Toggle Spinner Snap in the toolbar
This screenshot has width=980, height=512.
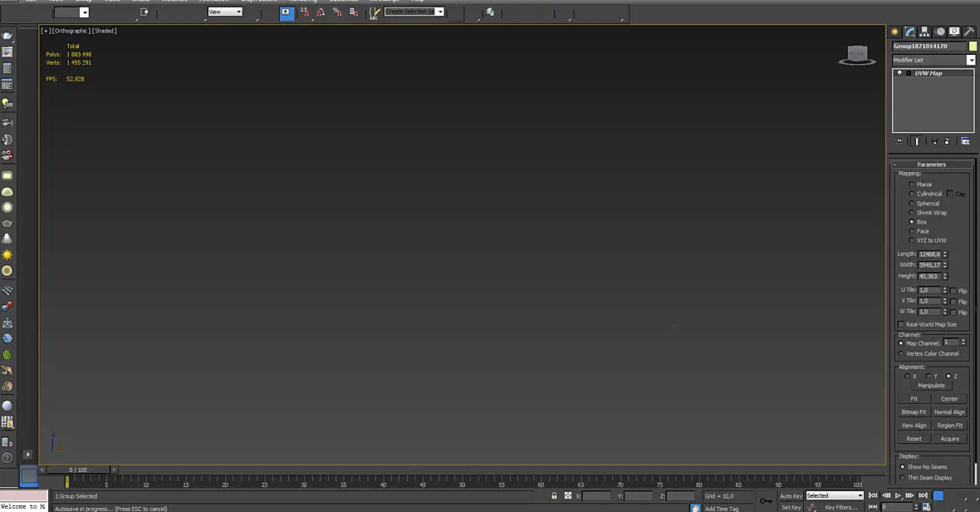click(x=354, y=12)
